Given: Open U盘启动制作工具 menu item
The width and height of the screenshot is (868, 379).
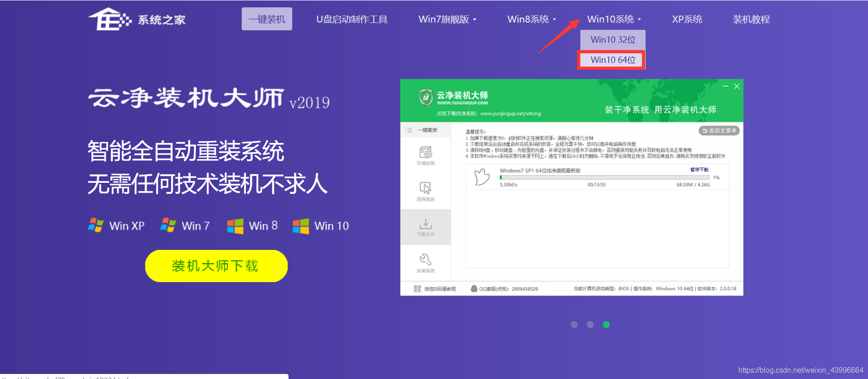Looking at the screenshot, I should click(352, 19).
